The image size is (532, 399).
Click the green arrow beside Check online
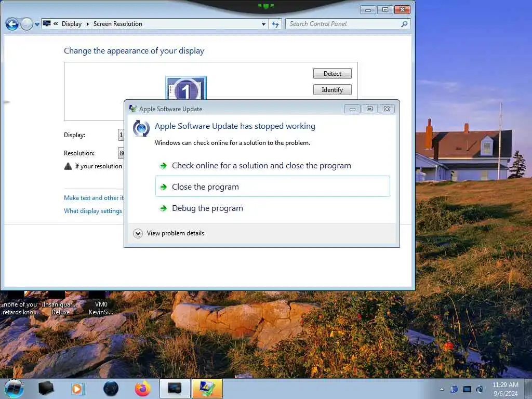[164, 166]
